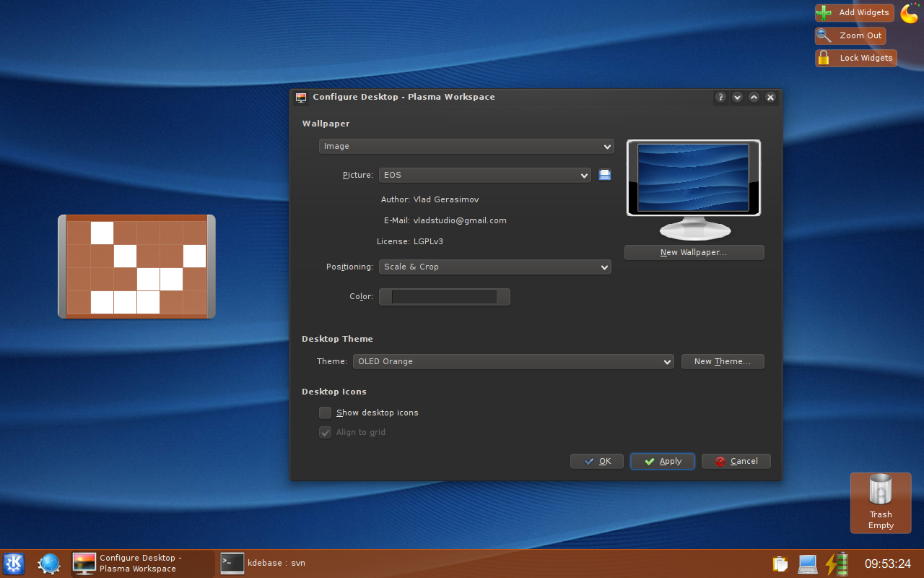
Task: Open the Theme dropdown OLED Orange
Action: pyautogui.click(x=513, y=361)
